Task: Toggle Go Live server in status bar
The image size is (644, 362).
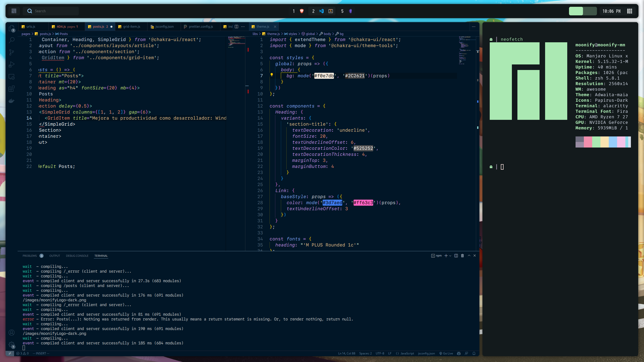Action: point(446,353)
